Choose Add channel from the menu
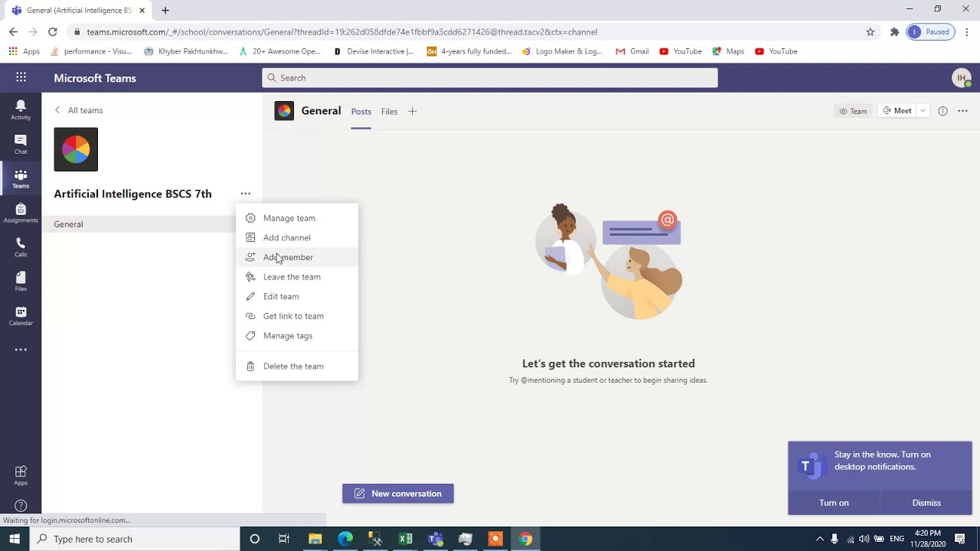Image resolution: width=980 pixels, height=551 pixels. (296, 237)
